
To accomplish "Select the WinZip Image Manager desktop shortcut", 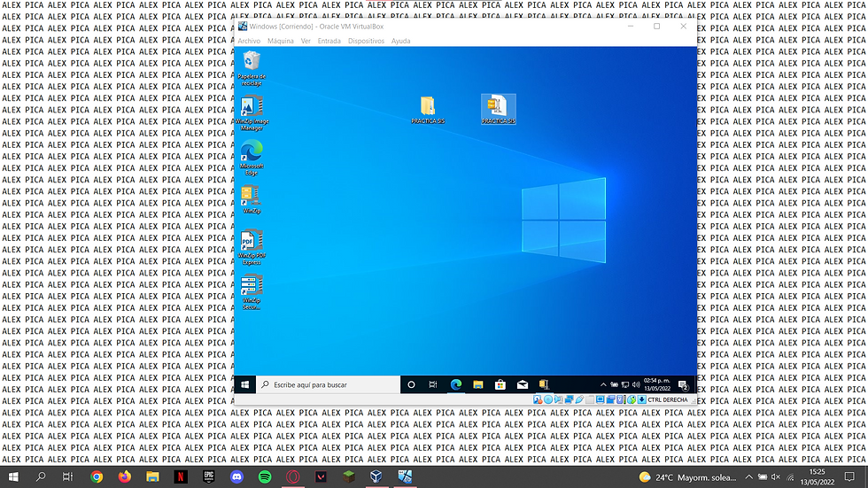I will point(252,112).
